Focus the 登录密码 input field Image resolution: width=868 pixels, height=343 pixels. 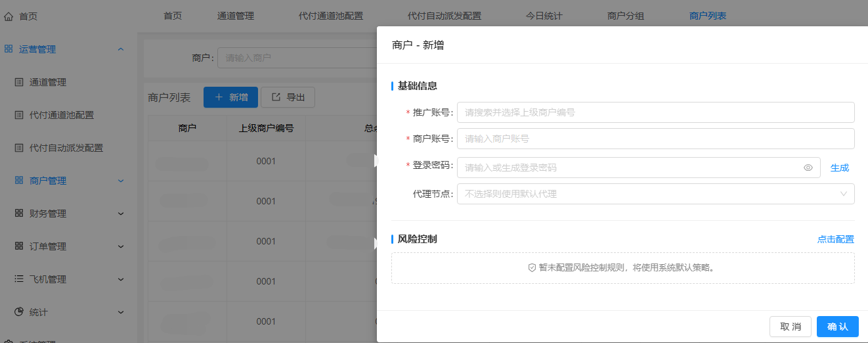pos(640,168)
